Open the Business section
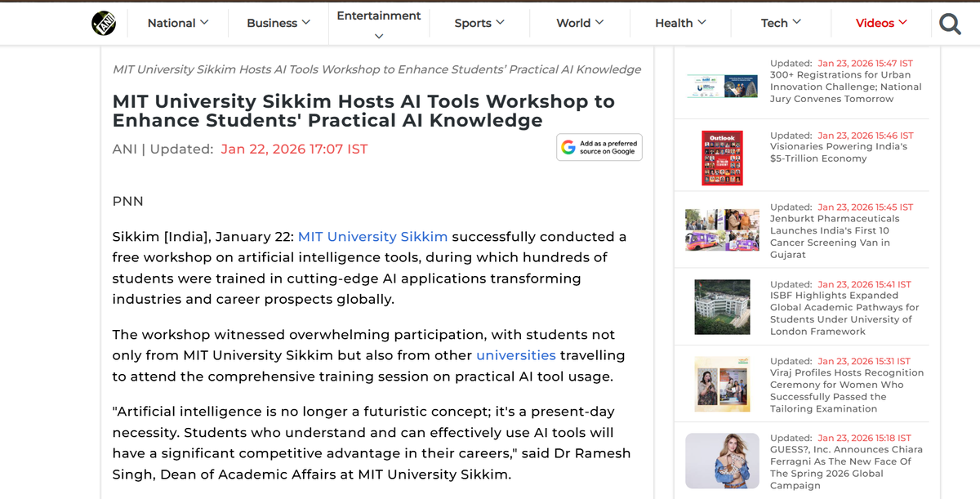Viewport: 980px width, 499px height. [272, 23]
